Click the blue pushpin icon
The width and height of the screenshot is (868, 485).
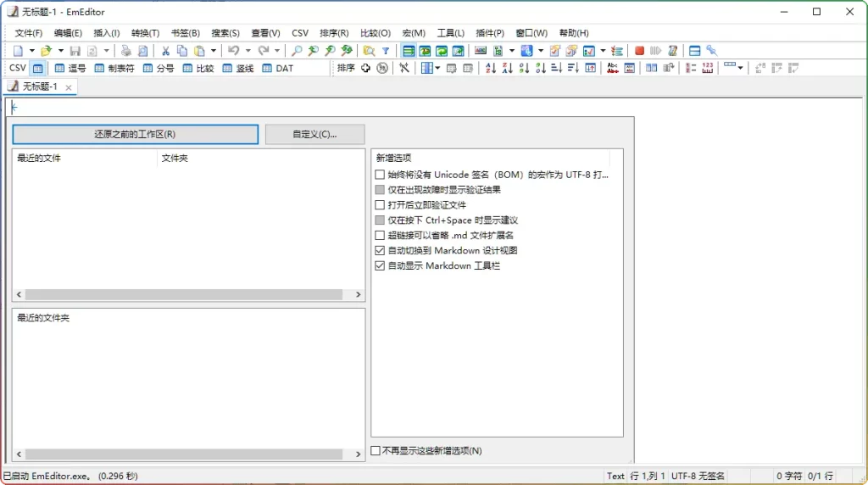tap(712, 51)
